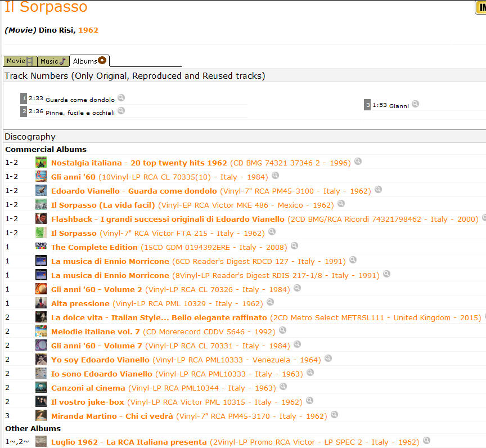Image resolution: width=486 pixels, height=448 pixels.
Task: Click Alta pressione cover thumbnail
Action: pyautogui.click(x=41, y=303)
